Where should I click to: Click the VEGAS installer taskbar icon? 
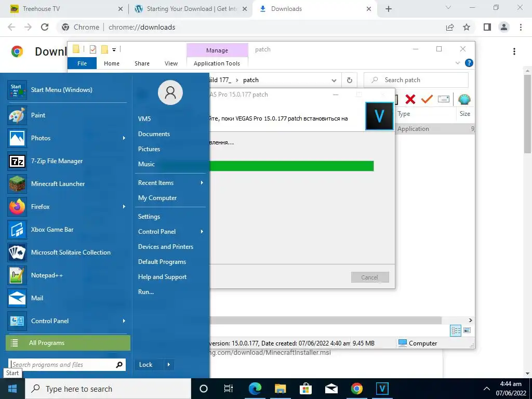[x=382, y=389]
